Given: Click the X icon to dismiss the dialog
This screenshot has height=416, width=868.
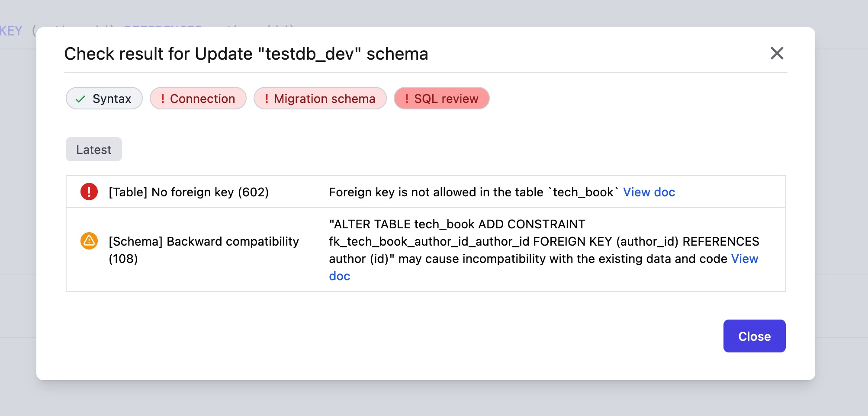Looking at the screenshot, I should coord(777,53).
